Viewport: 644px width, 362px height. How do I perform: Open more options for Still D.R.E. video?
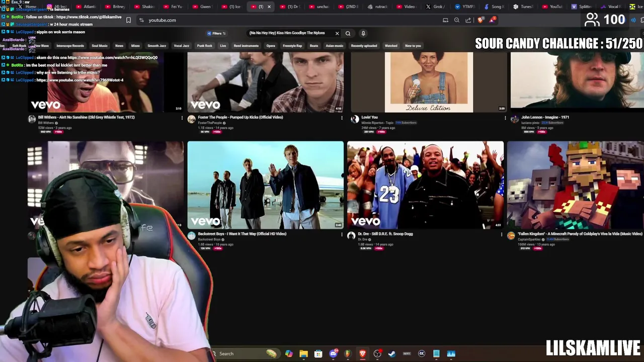point(501,235)
